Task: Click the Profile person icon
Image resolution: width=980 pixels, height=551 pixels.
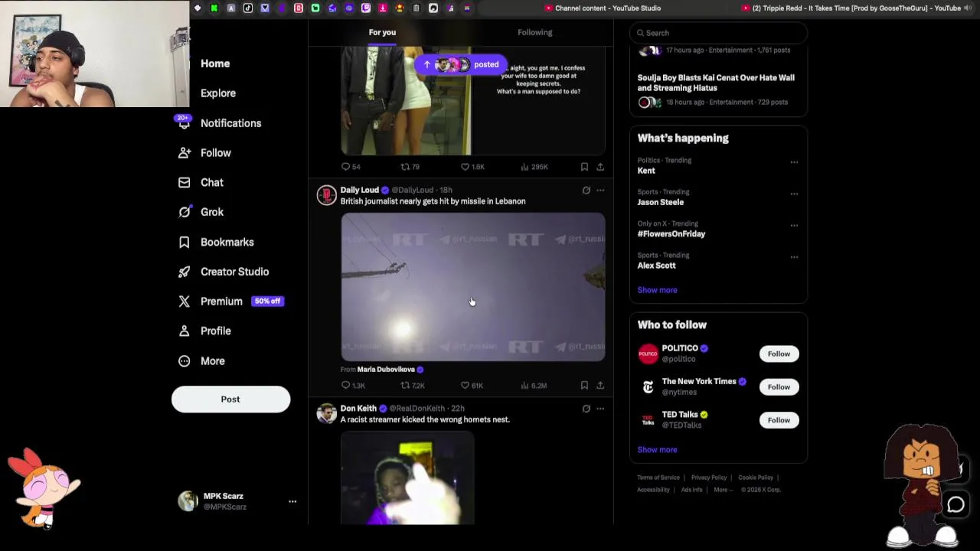Action: 184,331
